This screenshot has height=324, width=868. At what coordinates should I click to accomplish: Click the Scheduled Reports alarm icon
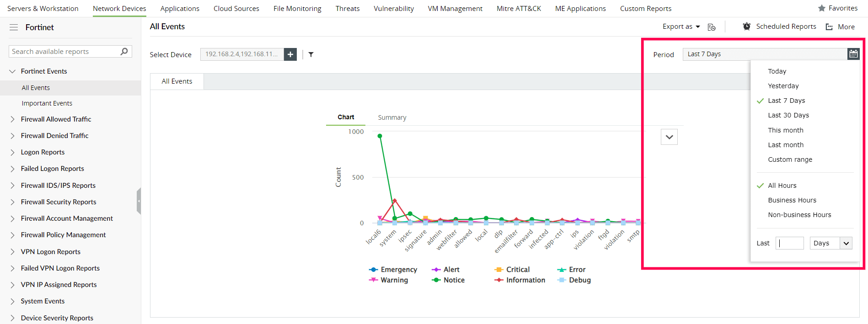point(747,27)
